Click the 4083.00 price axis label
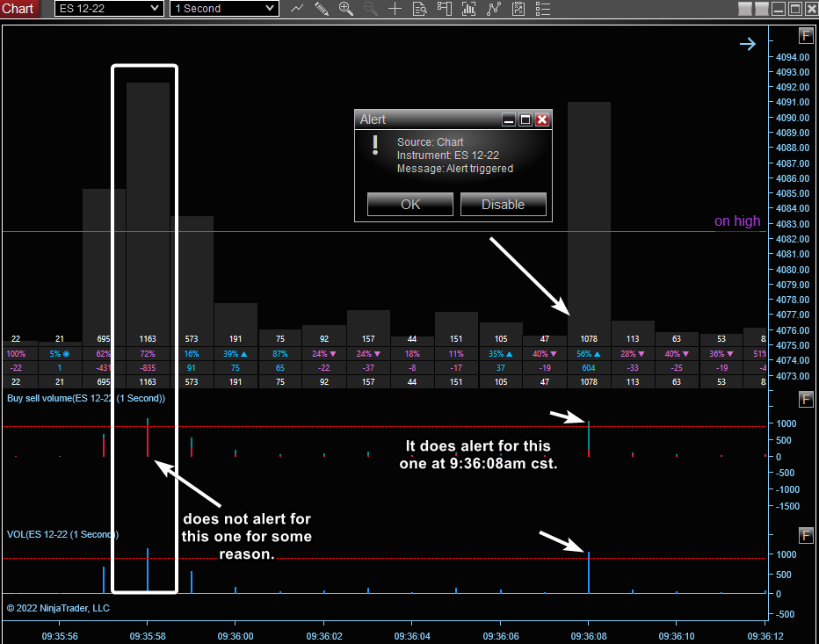 pos(793,223)
